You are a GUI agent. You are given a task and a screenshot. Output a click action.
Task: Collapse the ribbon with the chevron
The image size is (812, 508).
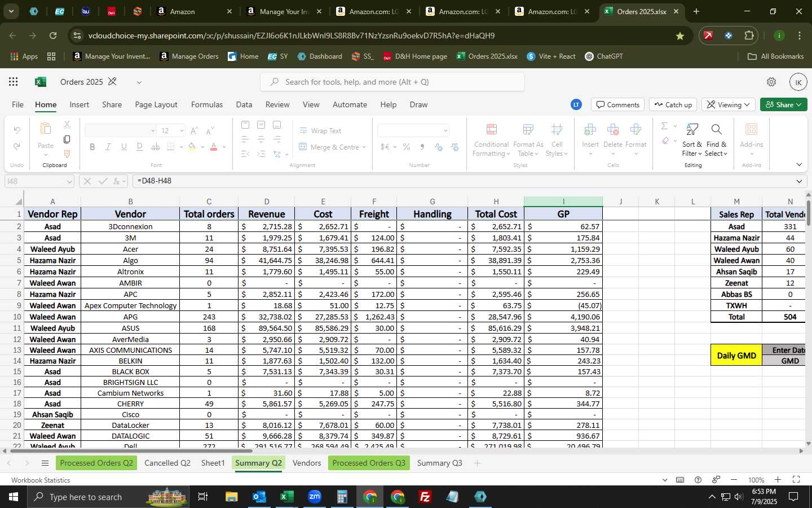coord(799,165)
